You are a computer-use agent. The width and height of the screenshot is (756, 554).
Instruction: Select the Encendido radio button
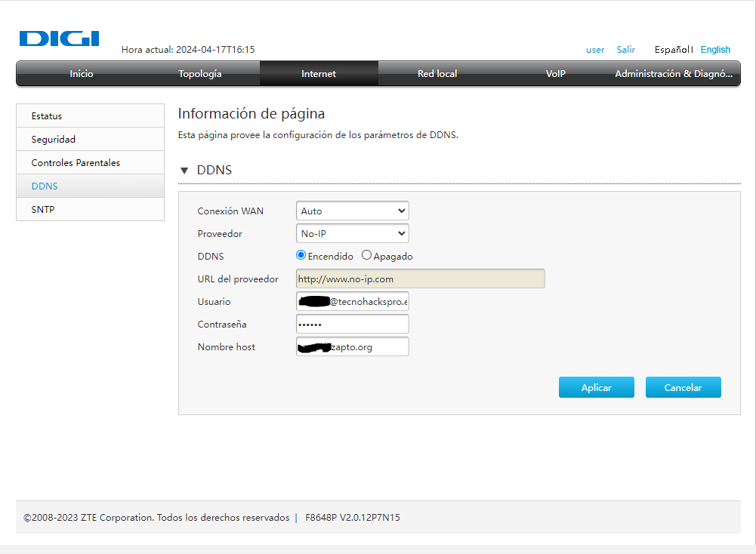[301, 256]
